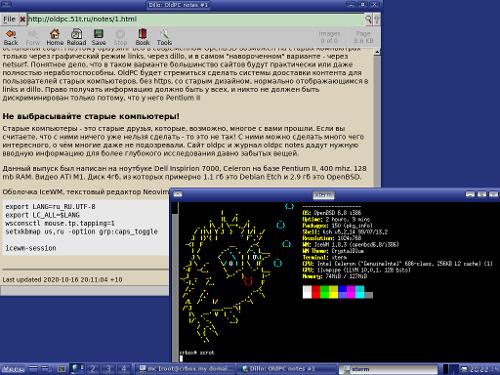Save the page using Save icon
Screen dimensions: 500x375
tap(99, 37)
